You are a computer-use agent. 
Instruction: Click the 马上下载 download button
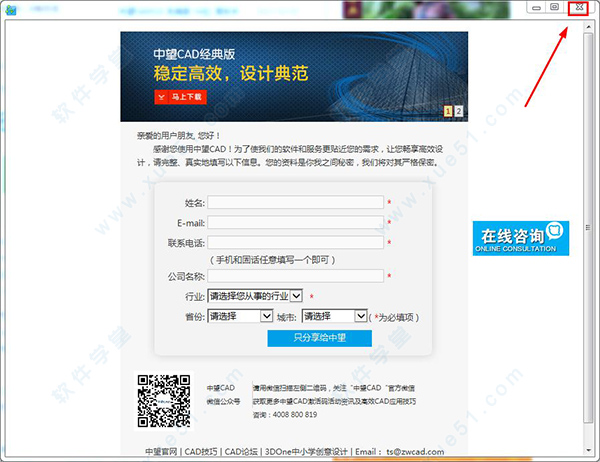point(180,97)
